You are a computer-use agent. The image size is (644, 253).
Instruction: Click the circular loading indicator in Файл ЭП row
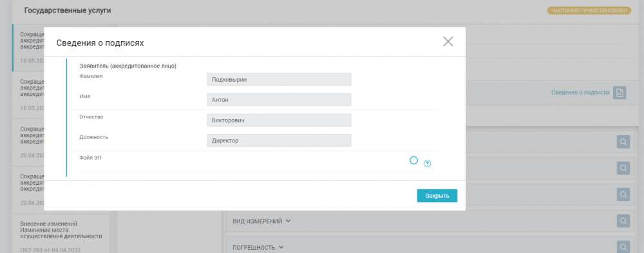(x=413, y=160)
